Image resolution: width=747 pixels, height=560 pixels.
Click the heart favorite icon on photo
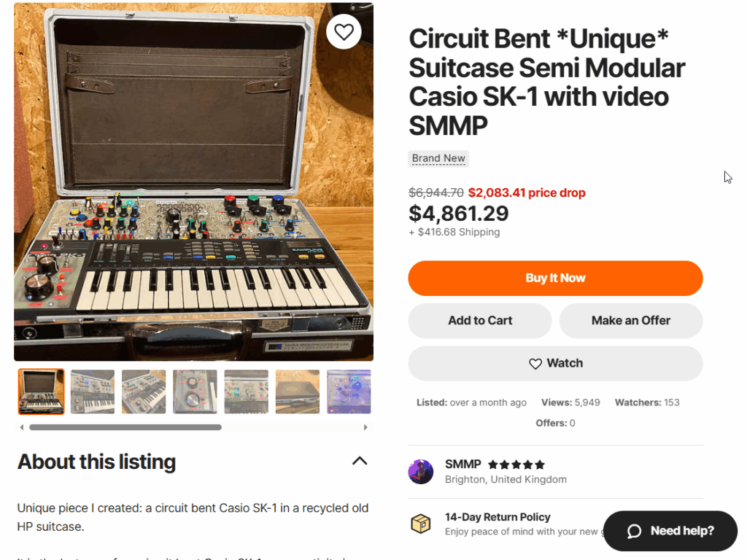coord(344,31)
